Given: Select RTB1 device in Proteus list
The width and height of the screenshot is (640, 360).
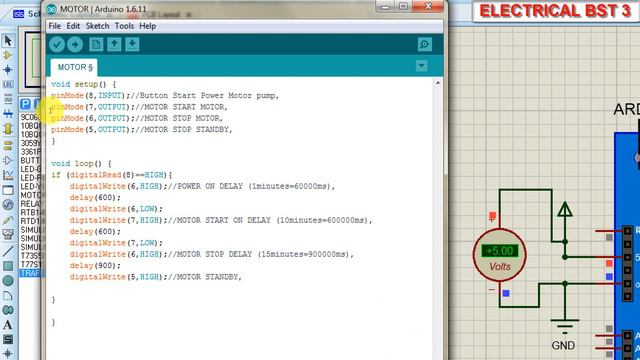Looking at the screenshot, I should pos(31,212).
